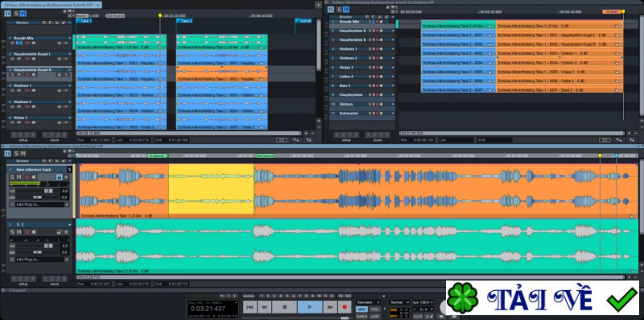Image resolution: width=644 pixels, height=320 pixels.
Task: Click the Out Source marker in bottom window ruler
Action: click(265, 156)
